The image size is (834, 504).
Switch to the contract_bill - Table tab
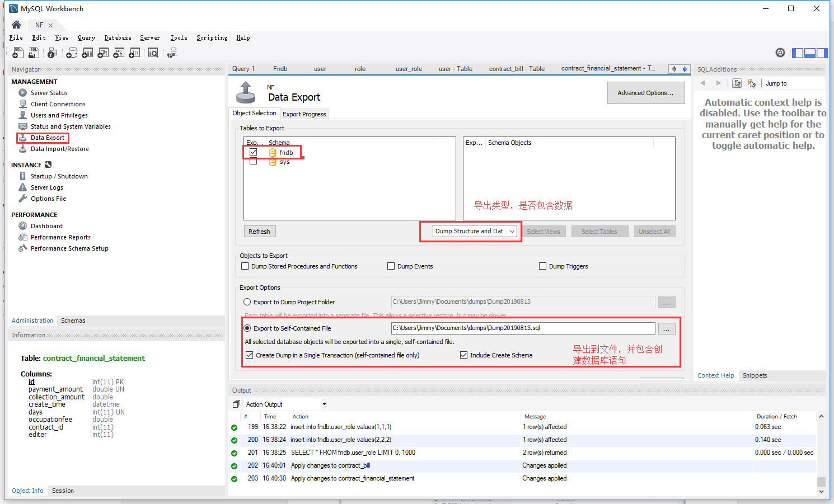[x=517, y=69]
